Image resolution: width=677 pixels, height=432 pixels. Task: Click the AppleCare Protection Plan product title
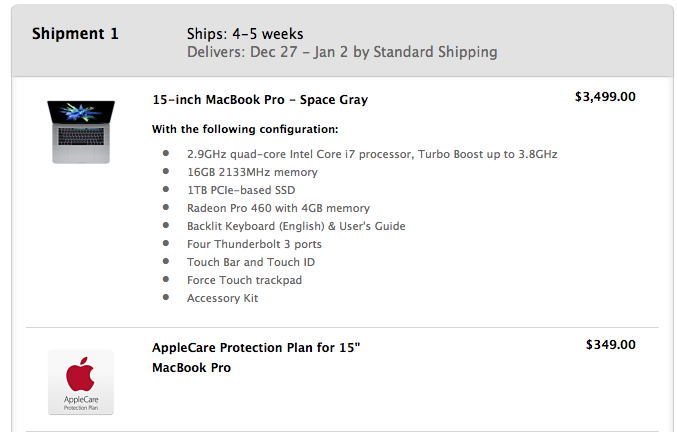pyautogui.click(x=256, y=357)
